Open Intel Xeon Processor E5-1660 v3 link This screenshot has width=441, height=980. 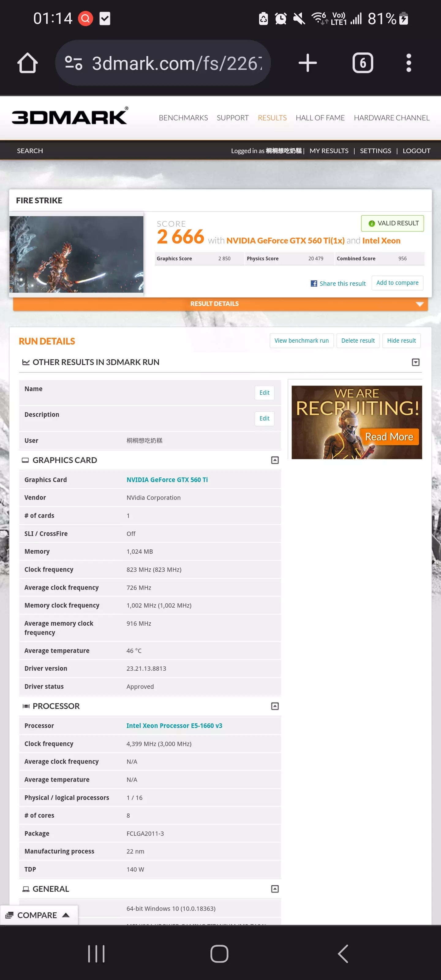[x=174, y=726]
